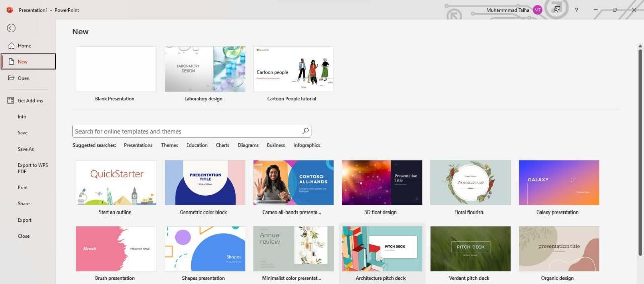Click the "Blank Presentation" caption text
Screen dimensions: 644x284
click(115, 99)
